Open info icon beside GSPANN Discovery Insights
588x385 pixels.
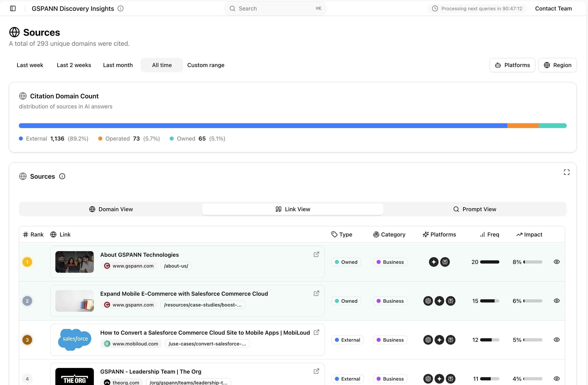pyautogui.click(x=121, y=8)
